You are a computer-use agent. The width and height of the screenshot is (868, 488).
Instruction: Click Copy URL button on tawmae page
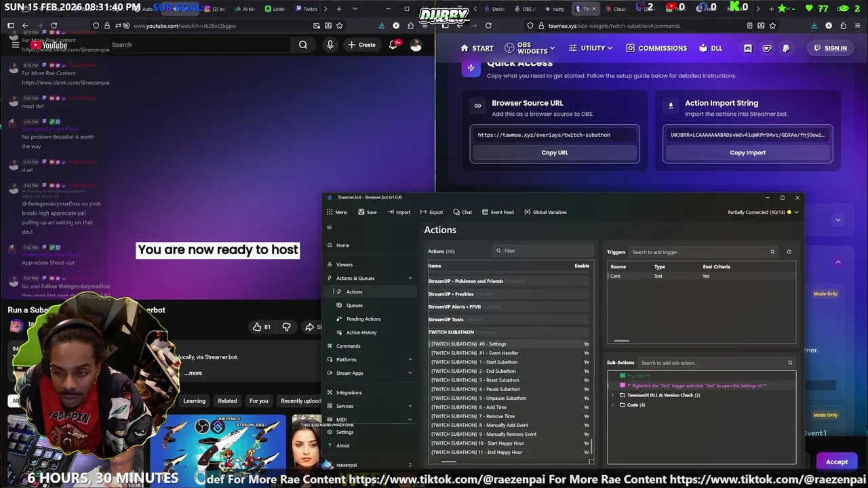click(555, 152)
